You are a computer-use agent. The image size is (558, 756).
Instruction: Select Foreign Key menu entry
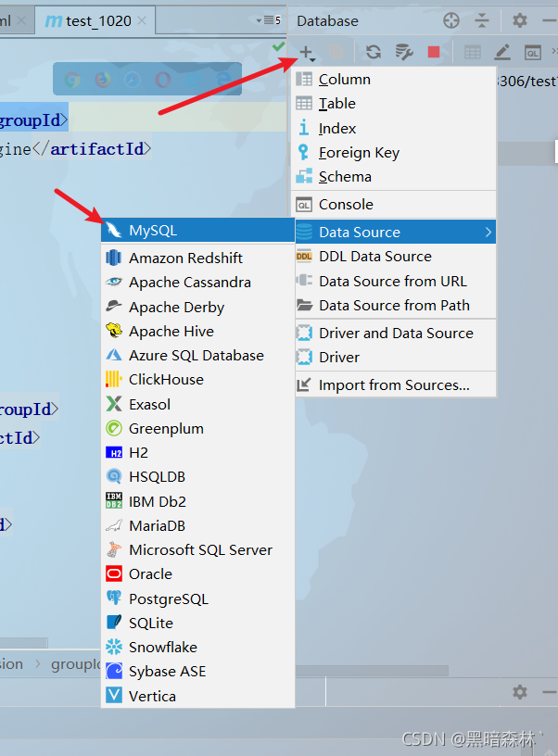[395, 153]
